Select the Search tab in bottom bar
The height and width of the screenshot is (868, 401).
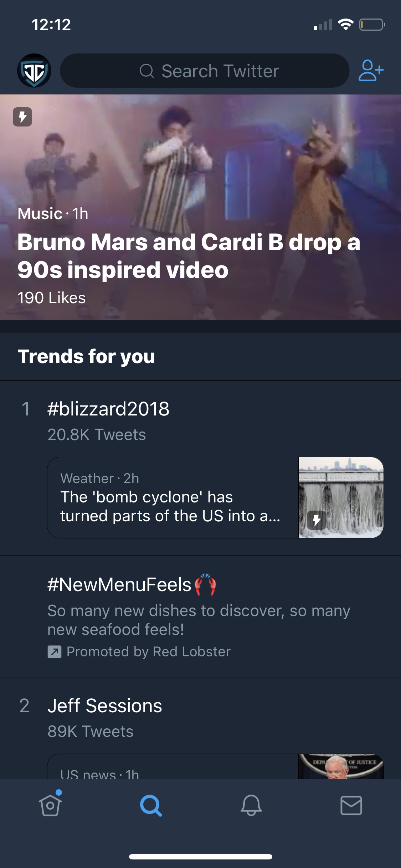(151, 805)
